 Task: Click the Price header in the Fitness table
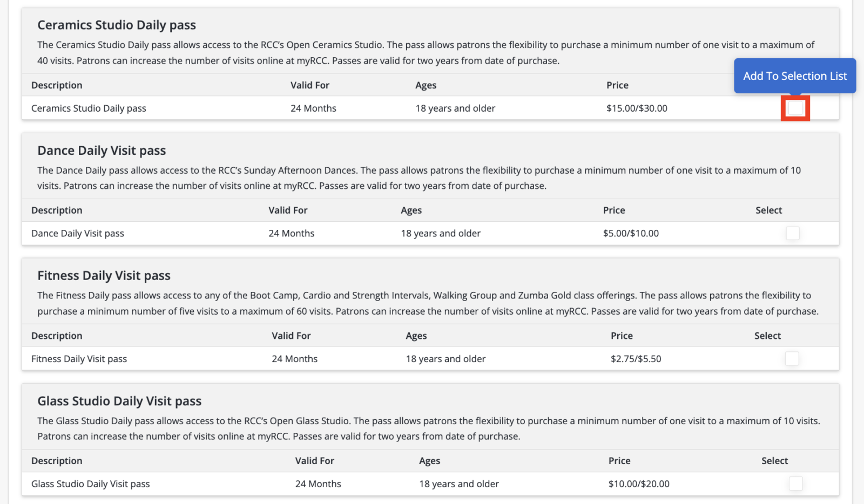coord(622,335)
